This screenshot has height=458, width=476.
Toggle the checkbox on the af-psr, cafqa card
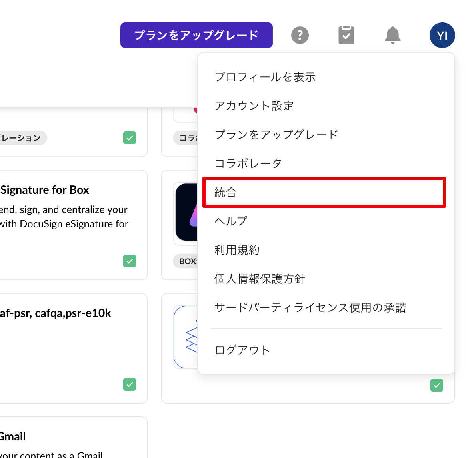[x=130, y=384]
